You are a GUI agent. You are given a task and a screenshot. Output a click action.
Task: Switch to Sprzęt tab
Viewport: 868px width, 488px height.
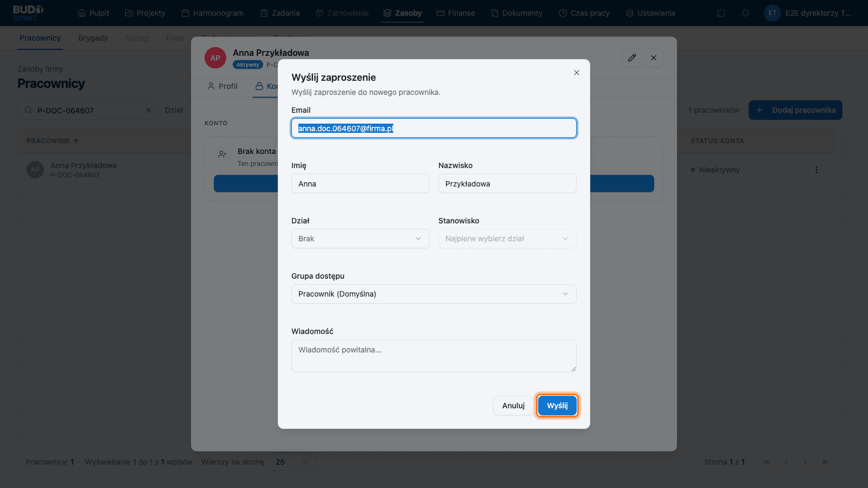[x=137, y=38]
